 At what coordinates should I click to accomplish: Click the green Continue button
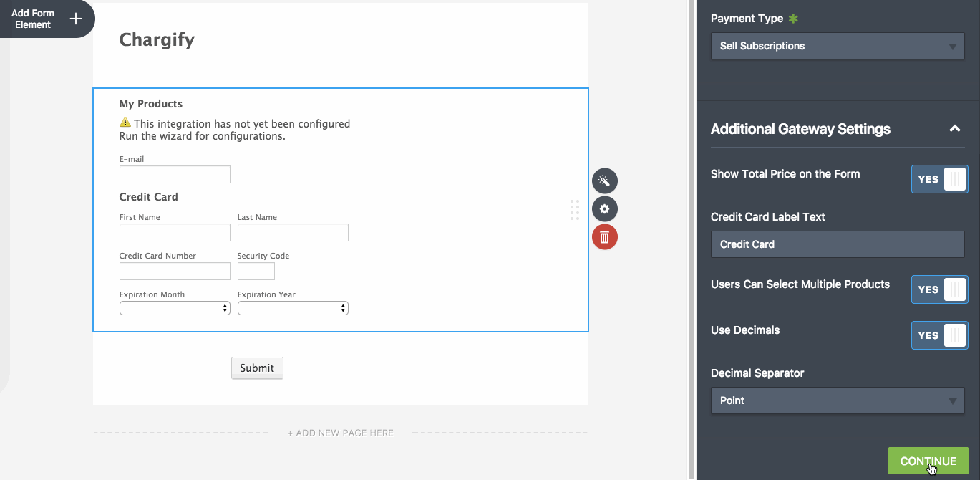click(x=928, y=461)
